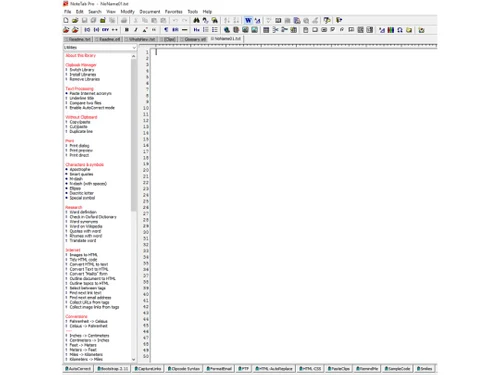Click the clipbook panel scrollbar up arrow
Image resolution: width=500 pixels, height=375 pixels.
[x=134, y=56]
